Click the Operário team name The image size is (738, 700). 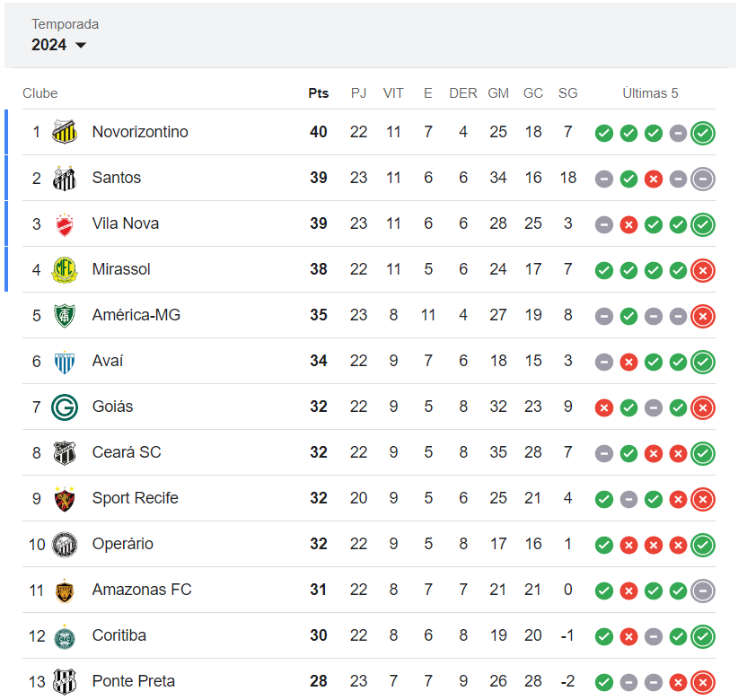[x=123, y=544]
